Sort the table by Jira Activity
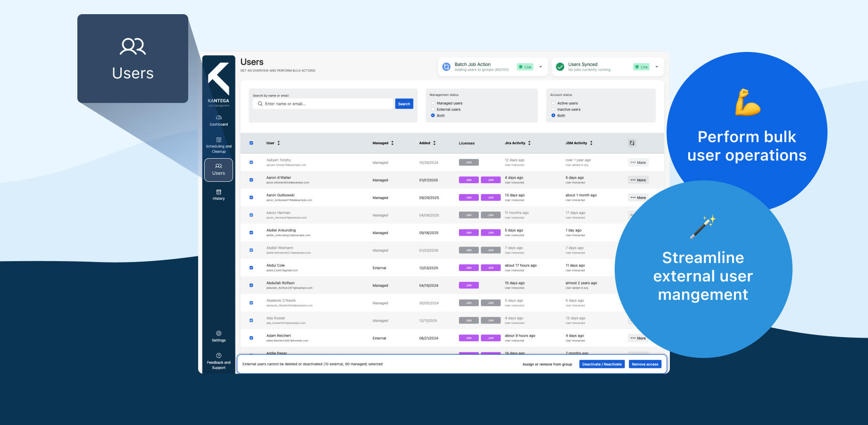 tap(517, 143)
